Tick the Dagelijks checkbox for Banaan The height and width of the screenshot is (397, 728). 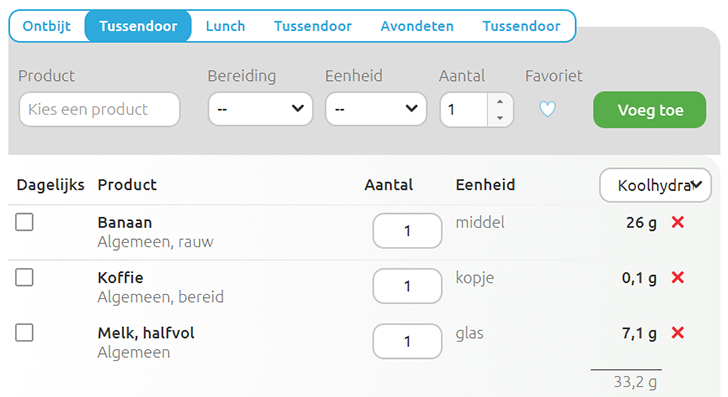[24, 222]
